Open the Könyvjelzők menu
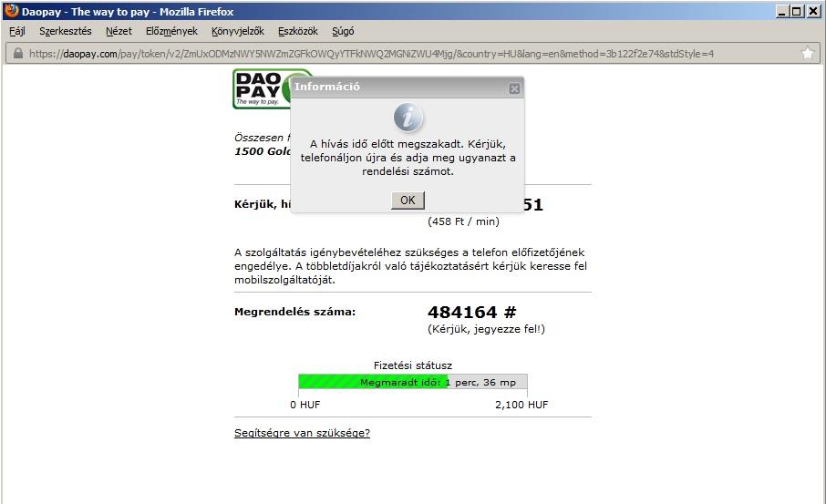 238,31
